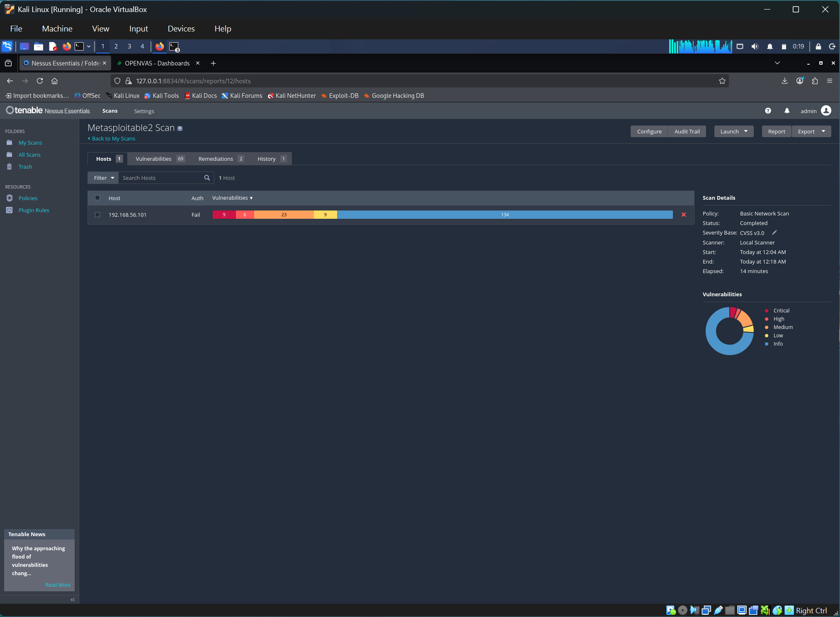Click the show desktop icon in Kali panel
Viewport: 840px width, 617px height.
(24, 46)
